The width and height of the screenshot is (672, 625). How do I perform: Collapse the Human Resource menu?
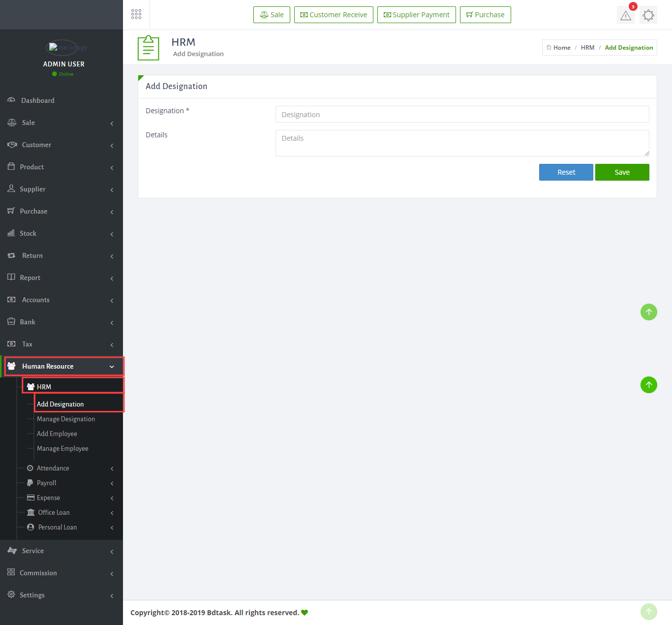pyautogui.click(x=112, y=367)
